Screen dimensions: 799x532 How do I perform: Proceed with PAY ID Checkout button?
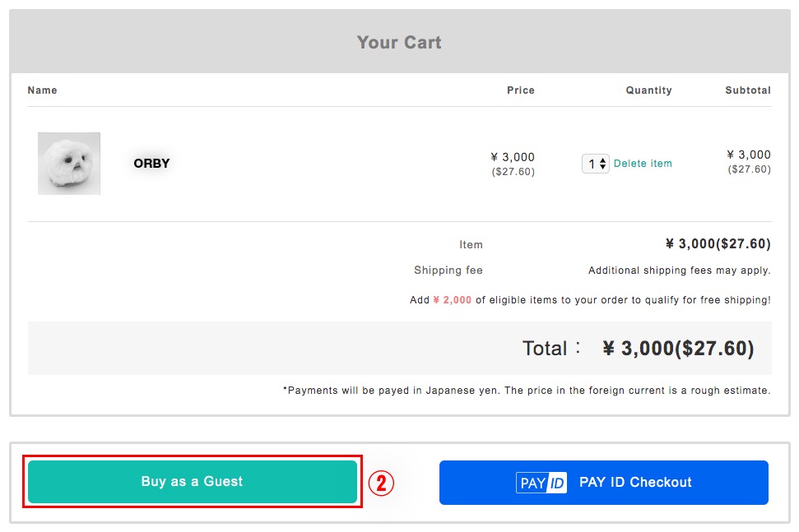click(x=604, y=483)
